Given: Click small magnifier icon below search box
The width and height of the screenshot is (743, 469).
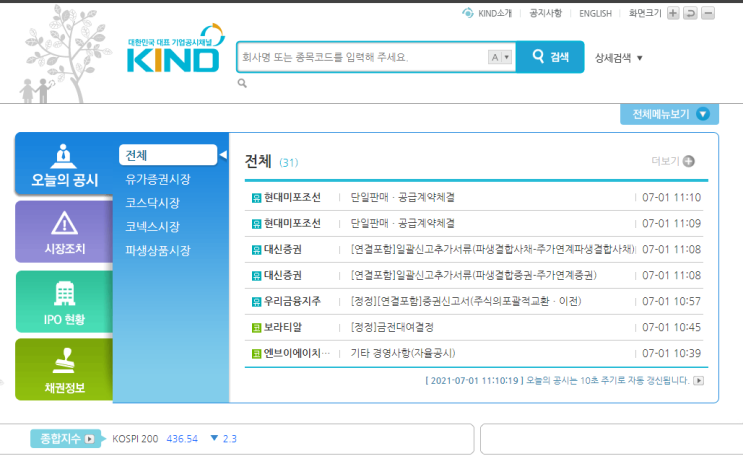Looking at the screenshot, I should pos(242,83).
